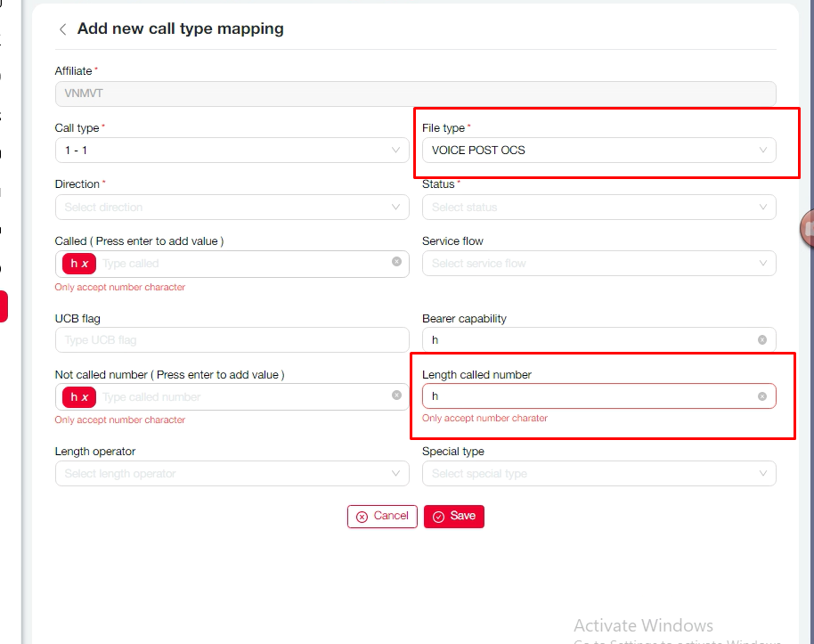Clear the Not called number field
The image size is (814, 644).
click(x=396, y=395)
